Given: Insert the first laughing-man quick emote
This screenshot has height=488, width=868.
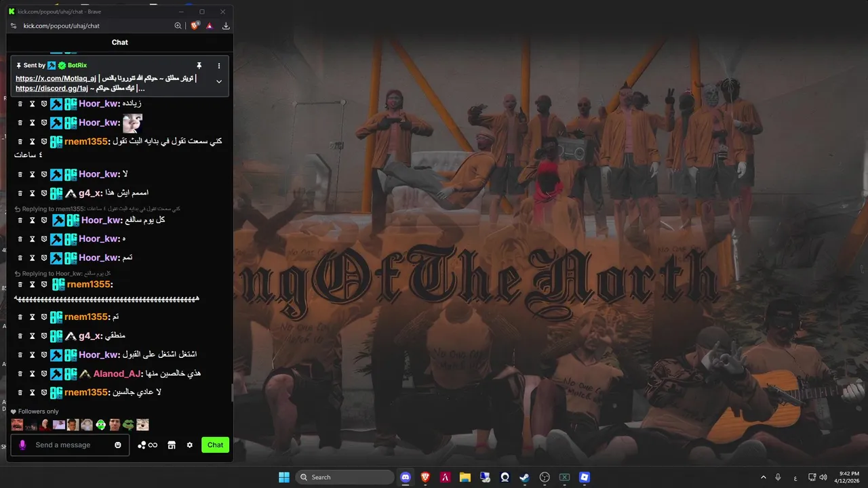Looking at the screenshot, I should [x=17, y=425].
